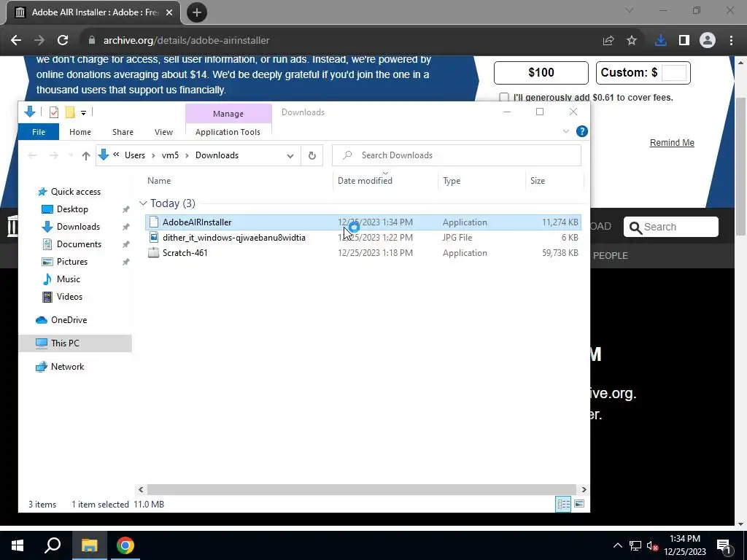Check the add $0.61 fees checkbox
The width and height of the screenshot is (747, 560).
pyautogui.click(x=504, y=98)
